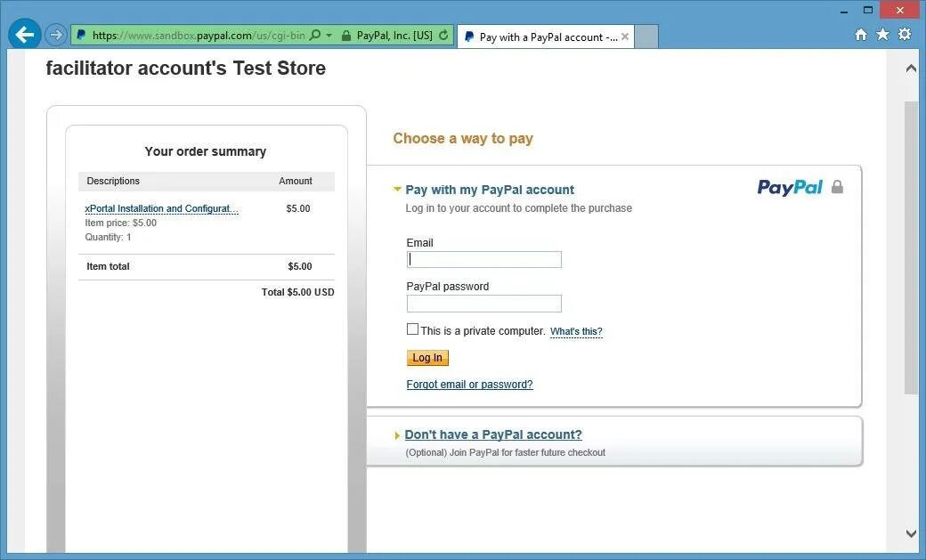Click the browser Forward arrow button

[56, 36]
